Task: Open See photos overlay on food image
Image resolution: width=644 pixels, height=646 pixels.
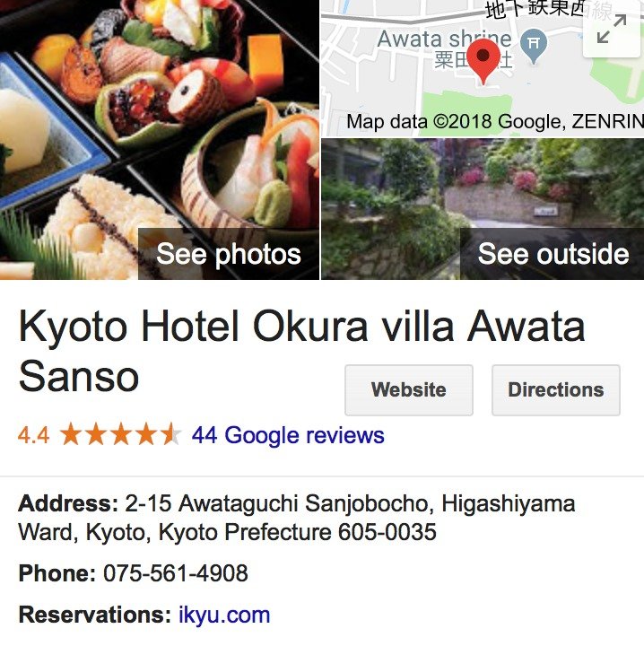Action: (229, 254)
